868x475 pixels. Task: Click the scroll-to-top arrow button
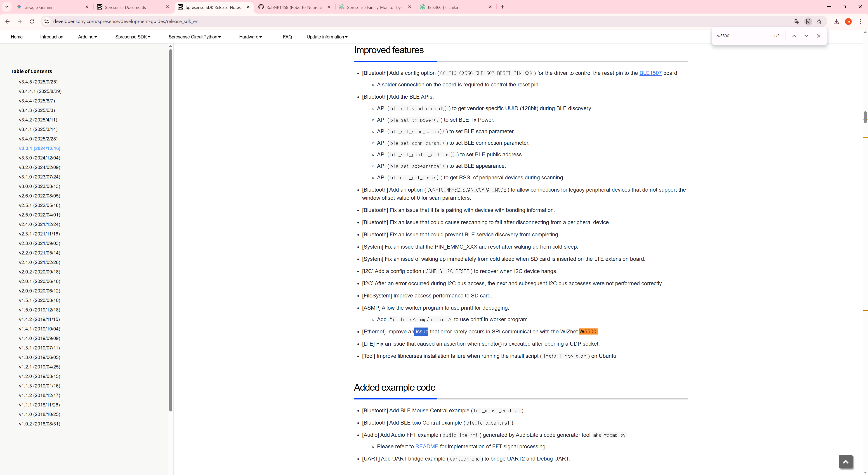[845, 462]
